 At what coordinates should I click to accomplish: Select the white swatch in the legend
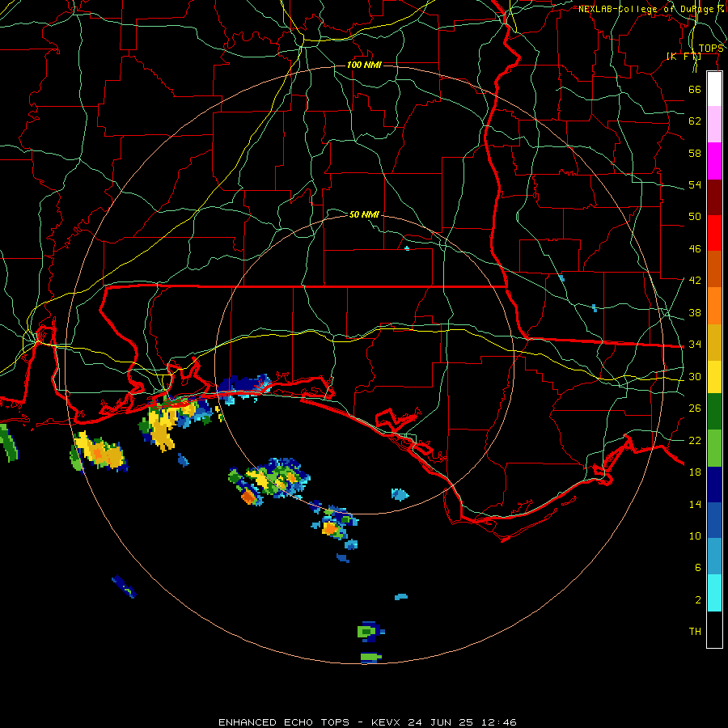tap(714, 89)
